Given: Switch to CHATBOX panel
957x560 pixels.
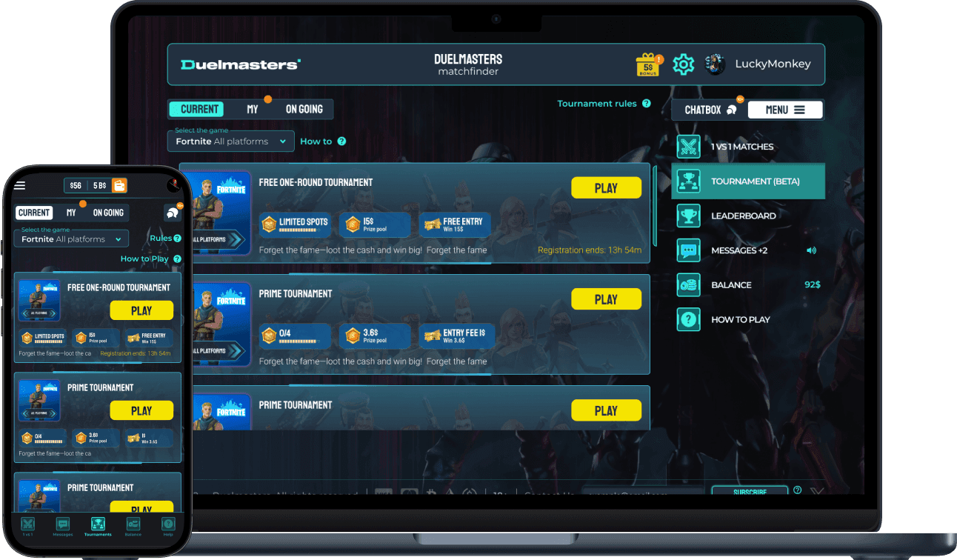Looking at the screenshot, I should tap(709, 110).
